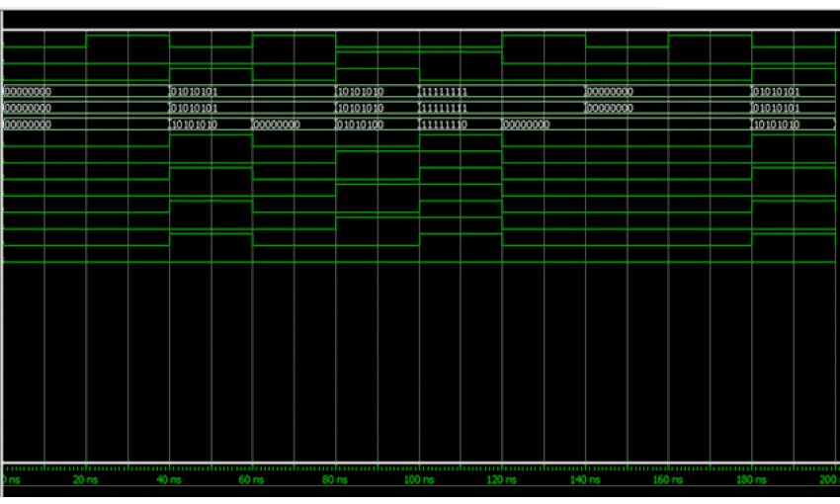
Task: Select 01010101 at 180 ns in first bus row
Action: [776, 92]
